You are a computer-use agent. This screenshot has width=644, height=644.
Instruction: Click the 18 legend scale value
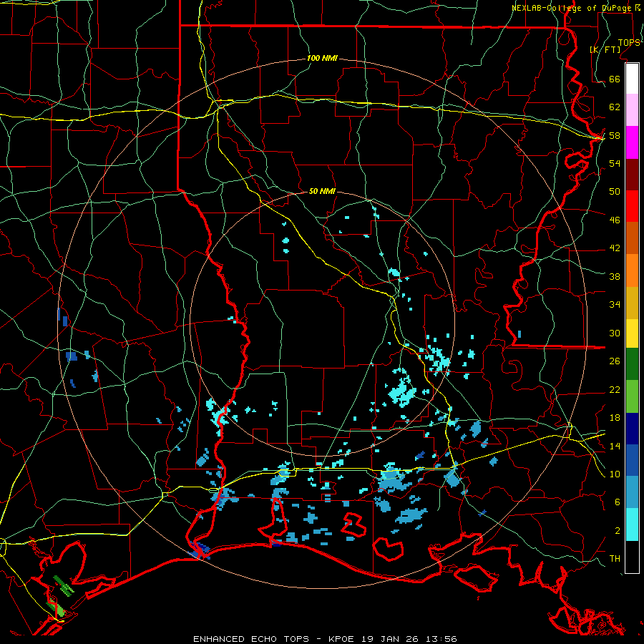click(615, 417)
